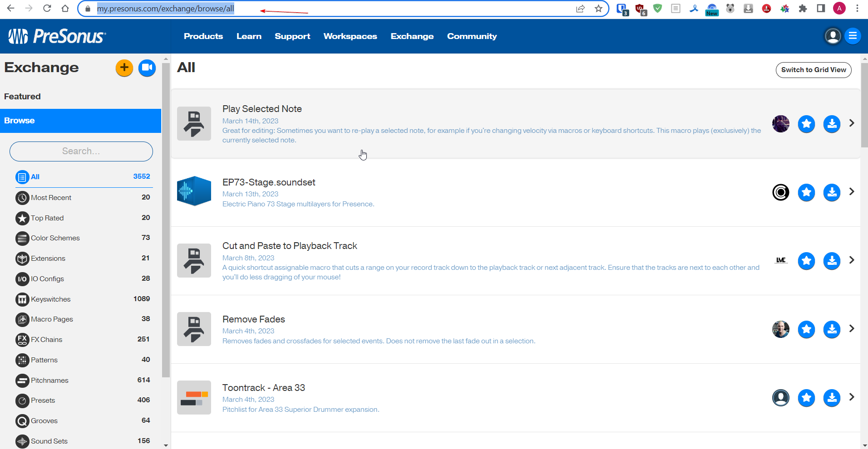This screenshot has width=868, height=449.
Task: Select the Top Rated star icon
Action: pos(22,218)
